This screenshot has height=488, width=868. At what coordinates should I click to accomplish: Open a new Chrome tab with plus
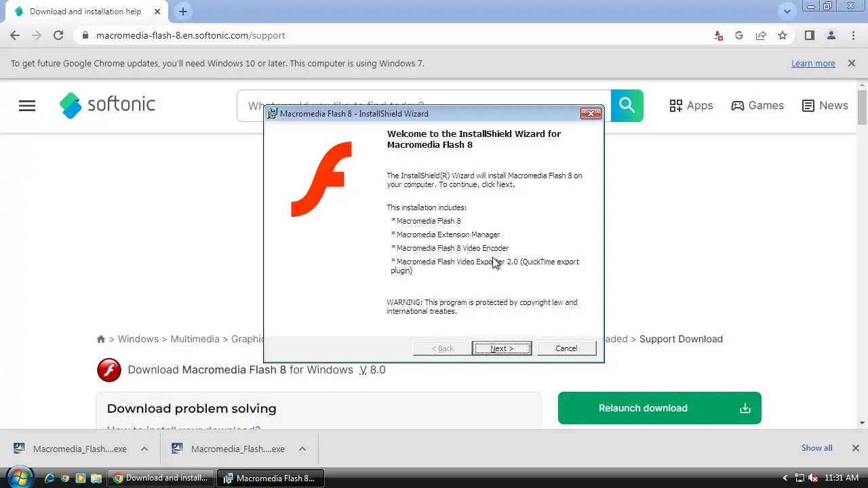point(183,12)
